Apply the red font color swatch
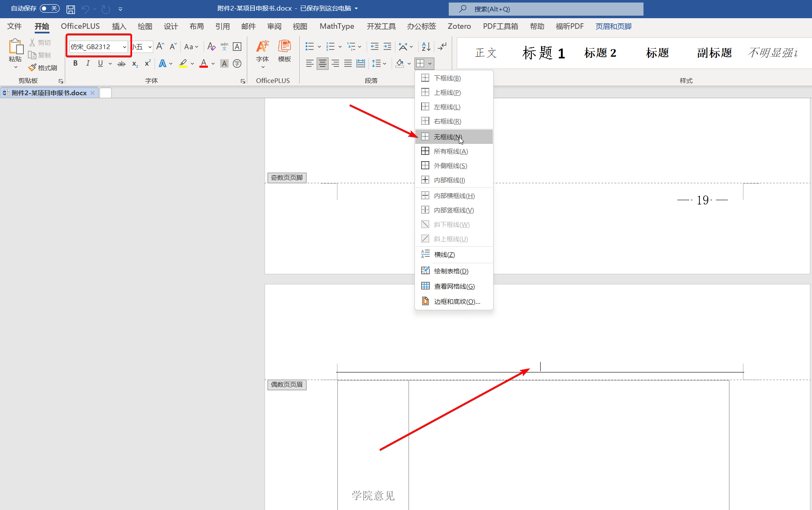The width and height of the screenshot is (812, 510). pyautogui.click(x=204, y=63)
